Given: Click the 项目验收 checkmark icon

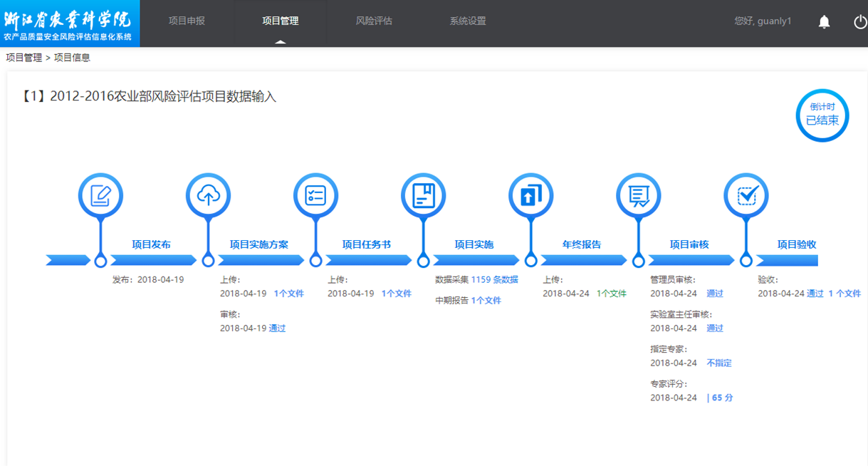Looking at the screenshot, I should [x=746, y=195].
